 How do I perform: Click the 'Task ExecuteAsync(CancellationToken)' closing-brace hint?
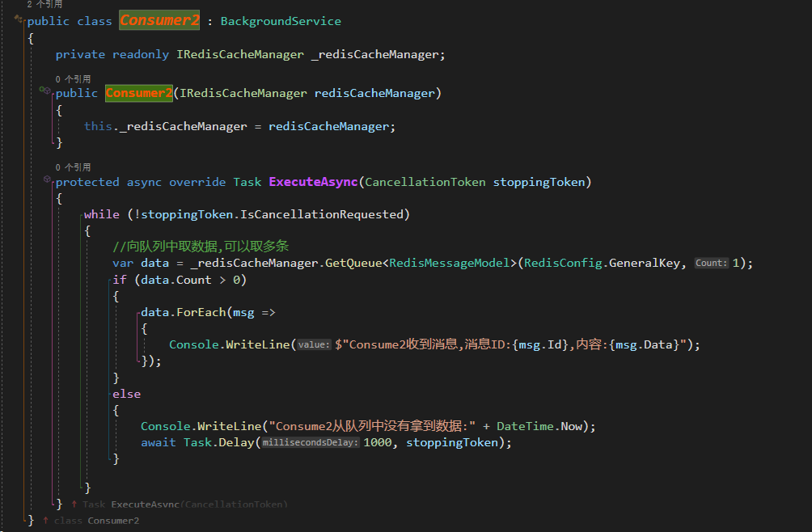coord(184,504)
